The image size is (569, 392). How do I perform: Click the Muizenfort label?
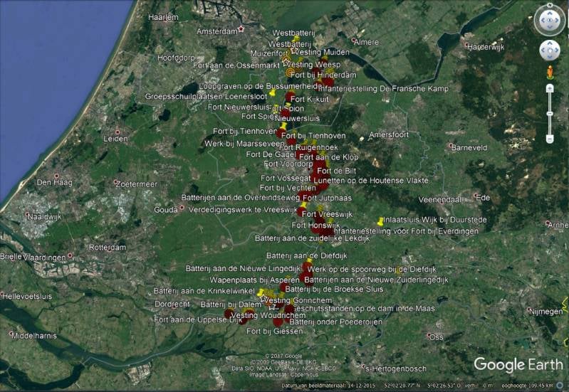pos(268,53)
